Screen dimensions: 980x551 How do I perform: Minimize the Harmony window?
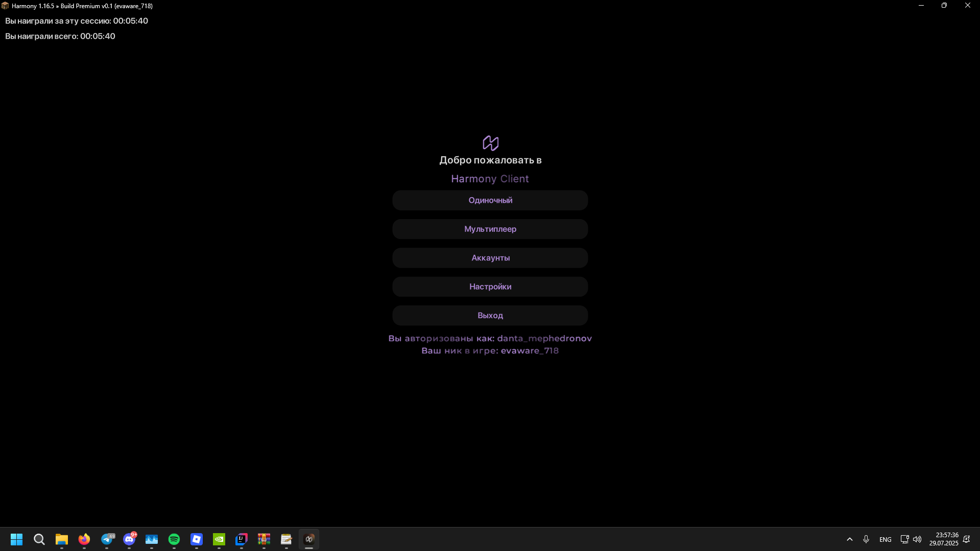tap(921, 6)
